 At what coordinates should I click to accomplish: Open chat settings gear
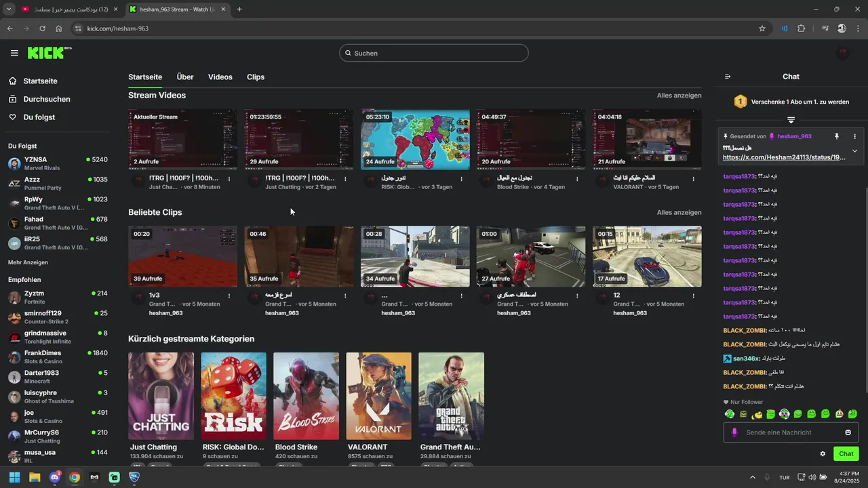tap(823, 454)
